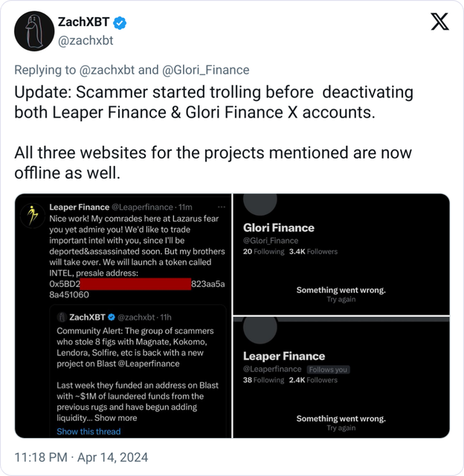
Task: Open the three-dot menu on Leaper Finance tweet
Action: (x=222, y=207)
